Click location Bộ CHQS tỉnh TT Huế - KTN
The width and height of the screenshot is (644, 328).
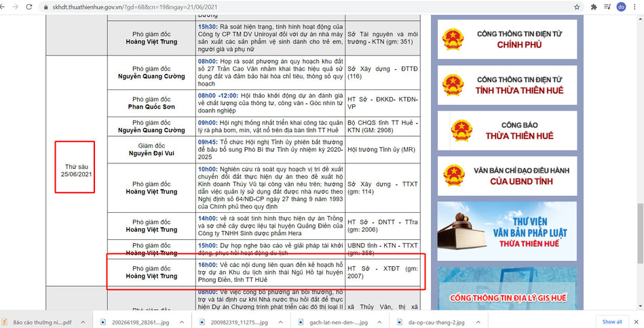(383, 126)
